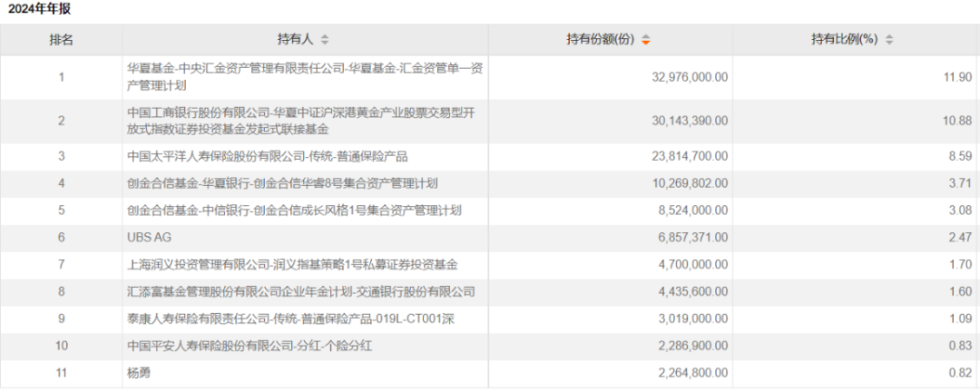Click share amount 32,976,000.00
Viewport: 980px width, 392px height.
click(x=689, y=77)
